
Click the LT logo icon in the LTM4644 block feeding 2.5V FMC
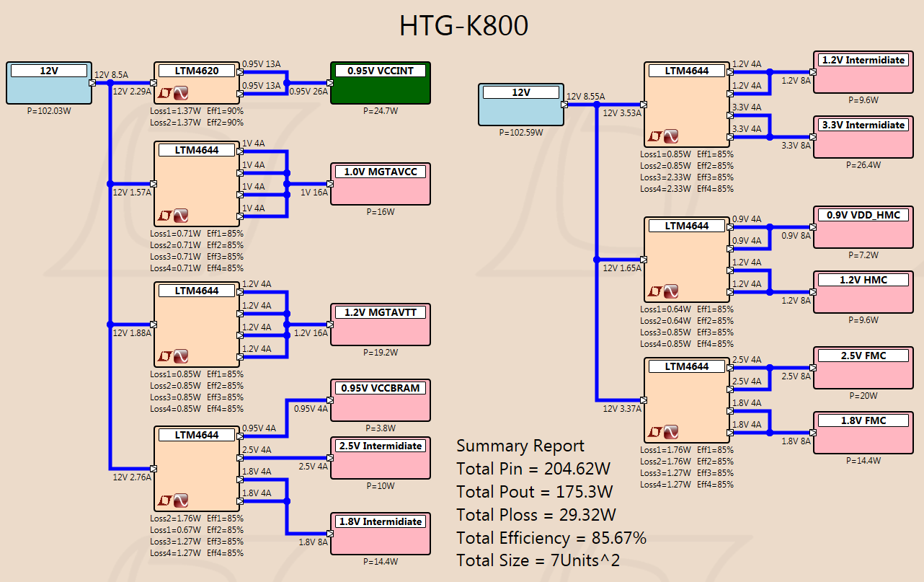pos(655,432)
